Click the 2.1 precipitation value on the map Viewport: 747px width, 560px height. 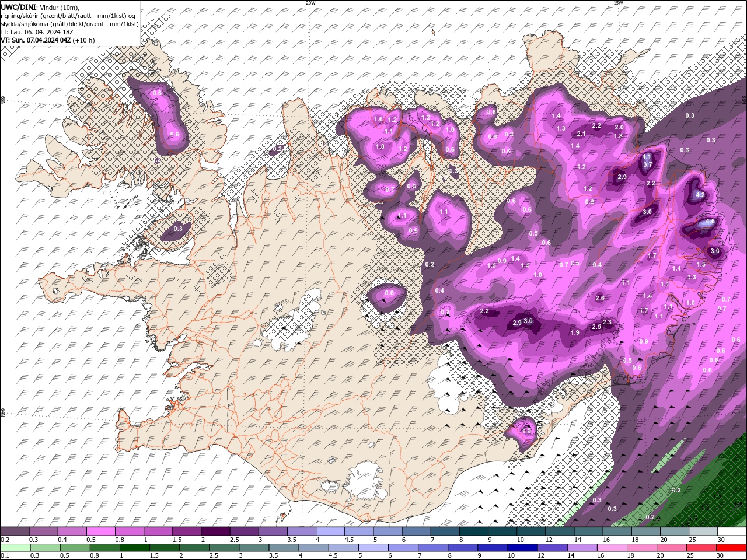pyautogui.click(x=581, y=134)
